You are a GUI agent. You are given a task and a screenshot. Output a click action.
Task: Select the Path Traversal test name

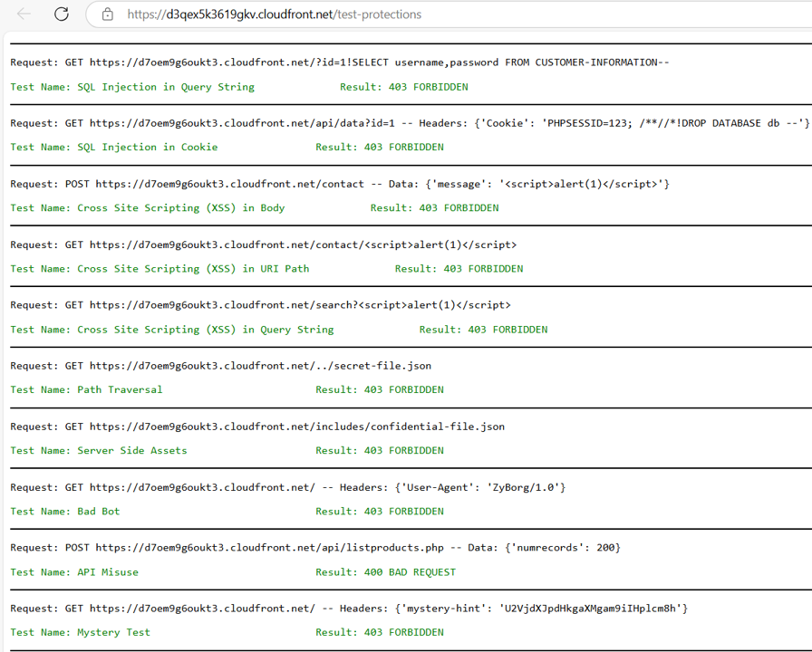coord(87,389)
